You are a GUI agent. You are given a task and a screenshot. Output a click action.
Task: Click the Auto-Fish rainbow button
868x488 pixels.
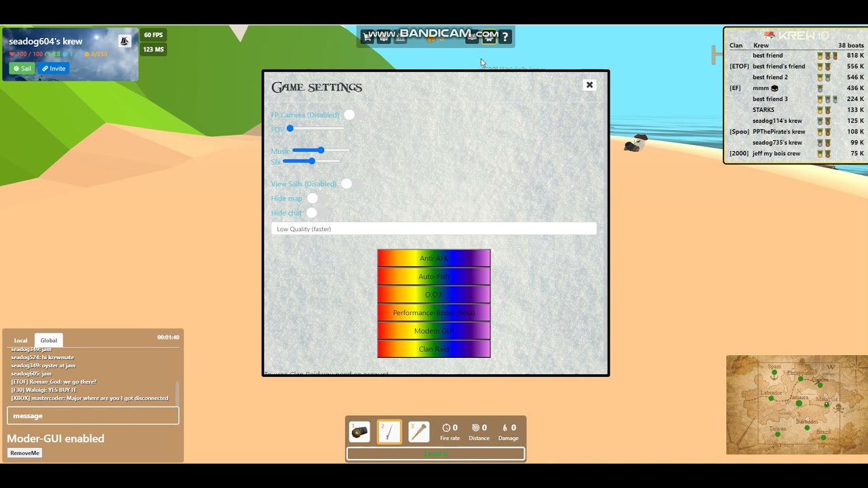(x=434, y=277)
